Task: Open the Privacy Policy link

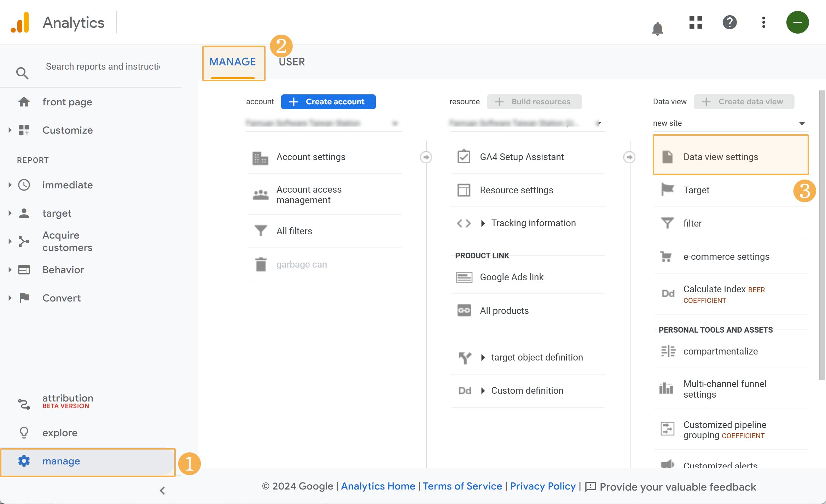Action: [x=543, y=486]
